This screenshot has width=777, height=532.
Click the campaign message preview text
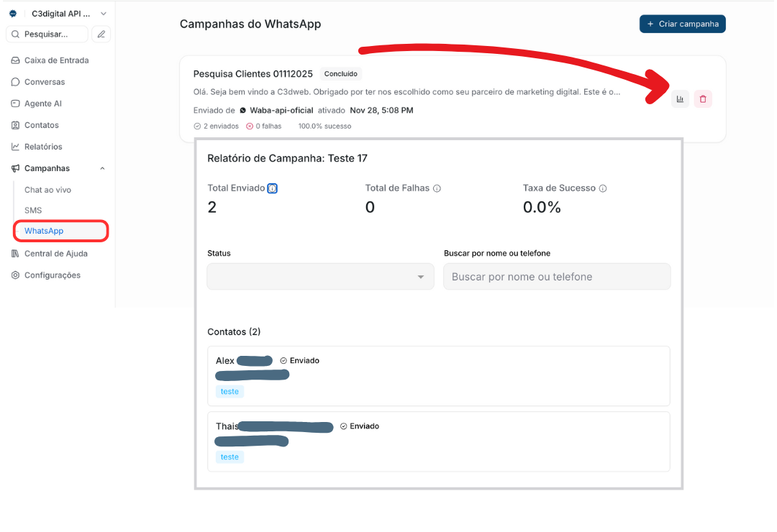click(x=406, y=92)
